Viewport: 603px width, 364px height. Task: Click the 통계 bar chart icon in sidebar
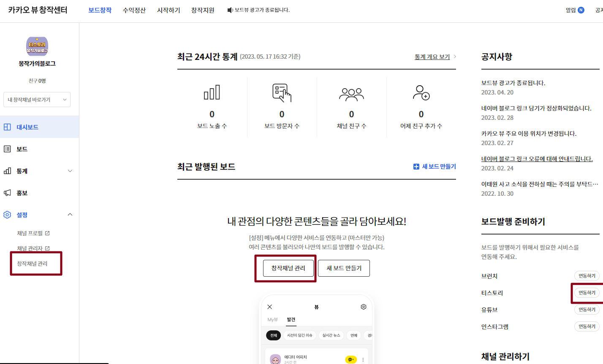point(7,171)
